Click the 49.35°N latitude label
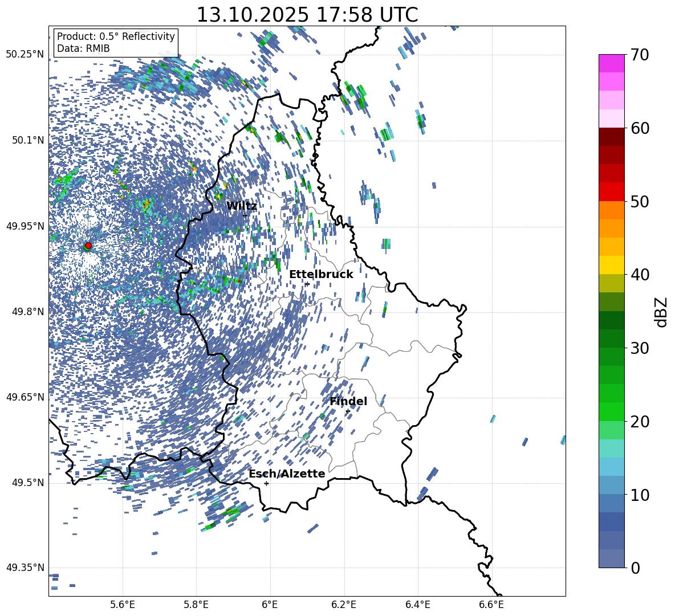675x616 pixels. (x=26, y=568)
